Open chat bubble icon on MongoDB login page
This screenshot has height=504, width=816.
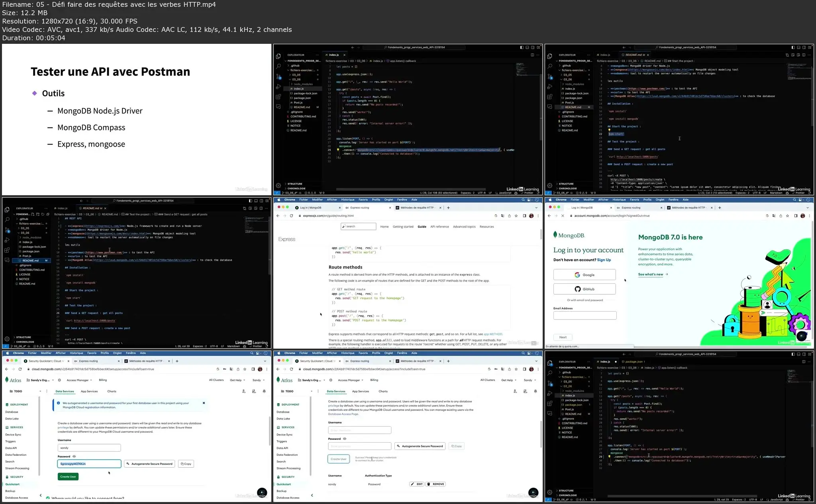[x=801, y=336]
